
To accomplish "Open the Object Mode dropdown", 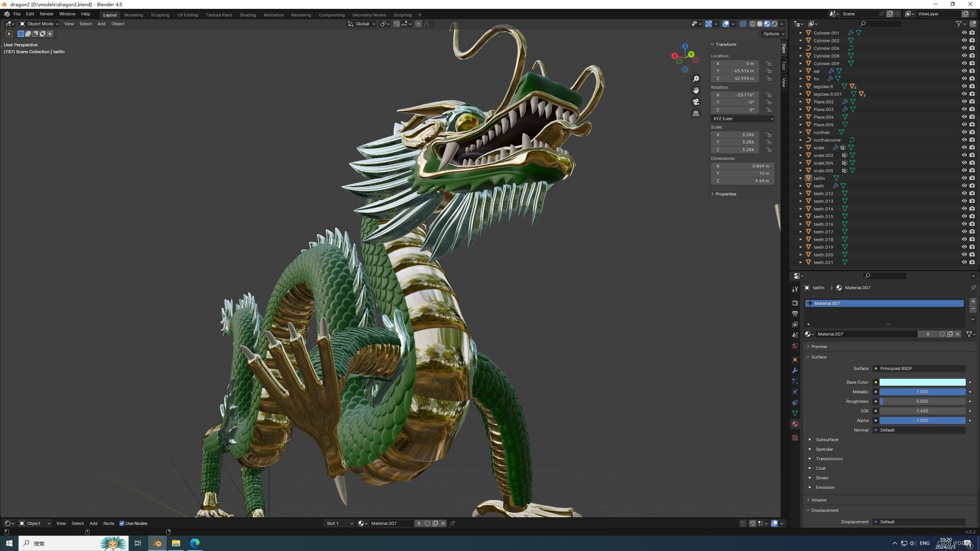I will [x=39, y=24].
